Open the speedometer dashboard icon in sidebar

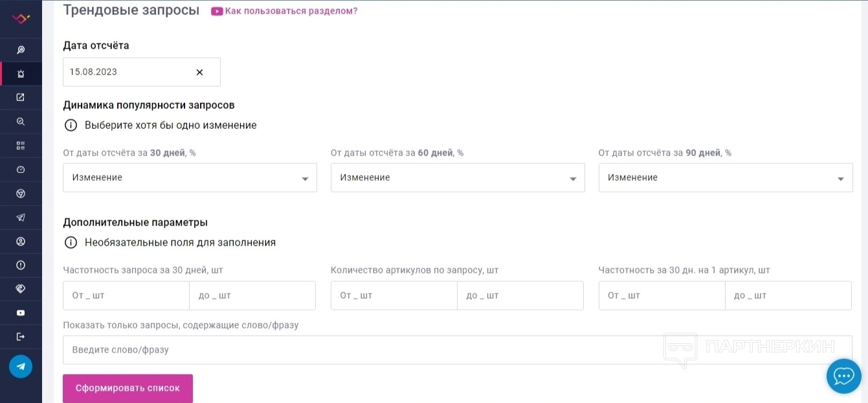(21, 169)
